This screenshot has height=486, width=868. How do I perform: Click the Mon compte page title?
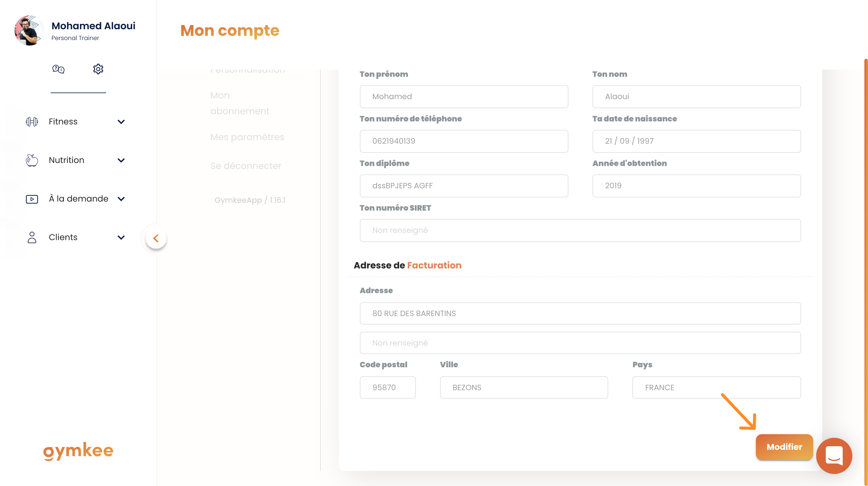(230, 31)
